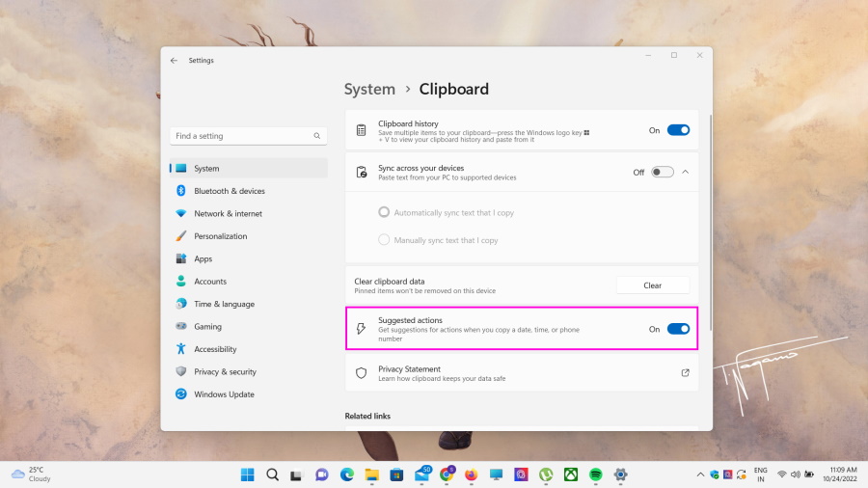Screen dimensions: 868x488
Task: Click the Settings gear on the taskbar
Action: pos(620,474)
